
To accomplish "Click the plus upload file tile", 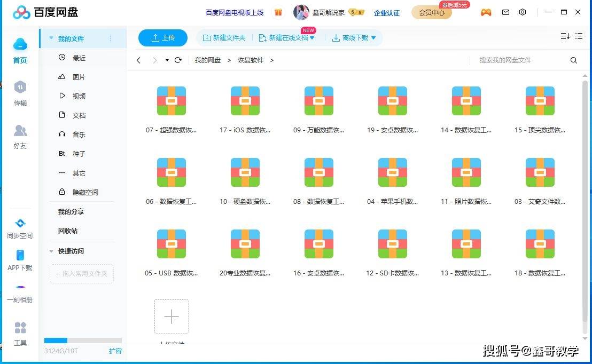I will (172, 316).
